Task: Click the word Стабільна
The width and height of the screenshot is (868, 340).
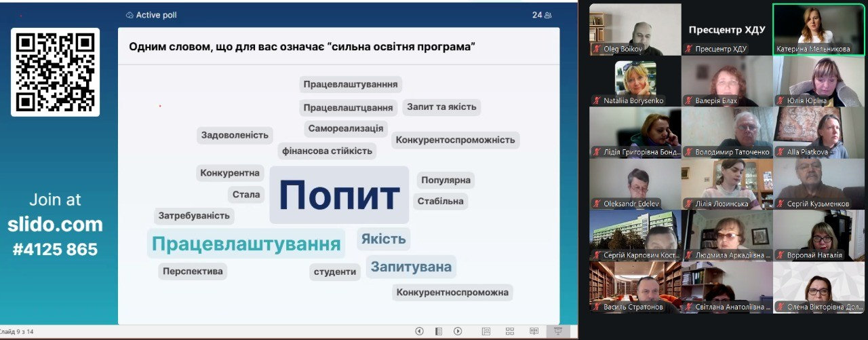Action: pyautogui.click(x=441, y=201)
